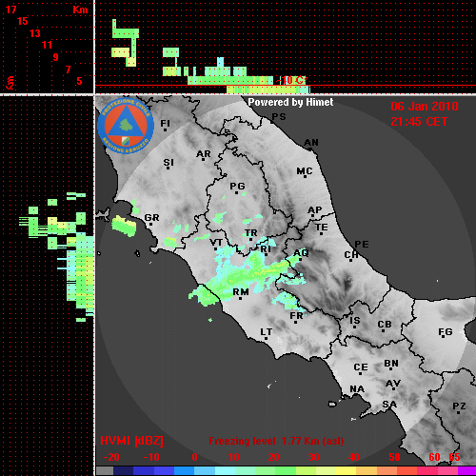
Task: Click the PZ city label on the map
Action: coord(459,406)
